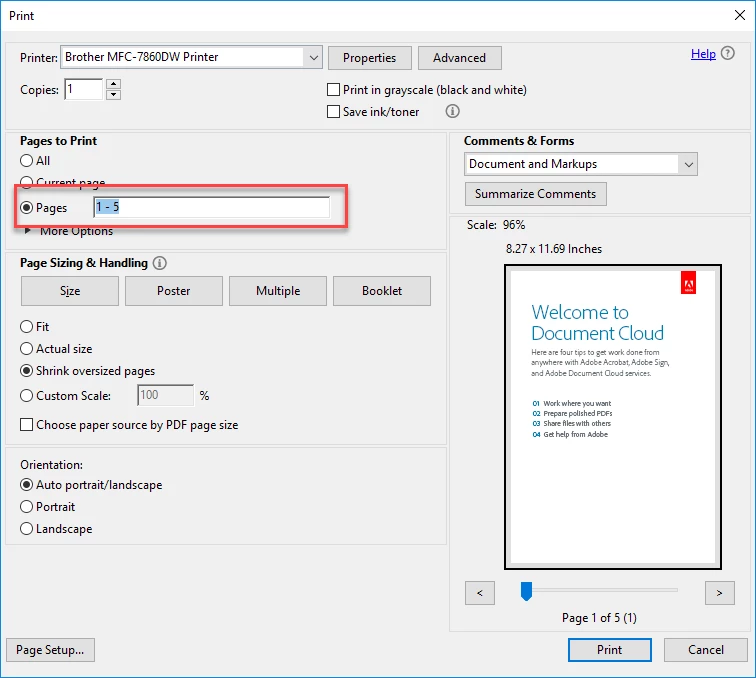Decrease copies with the down arrow

tap(113, 95)
